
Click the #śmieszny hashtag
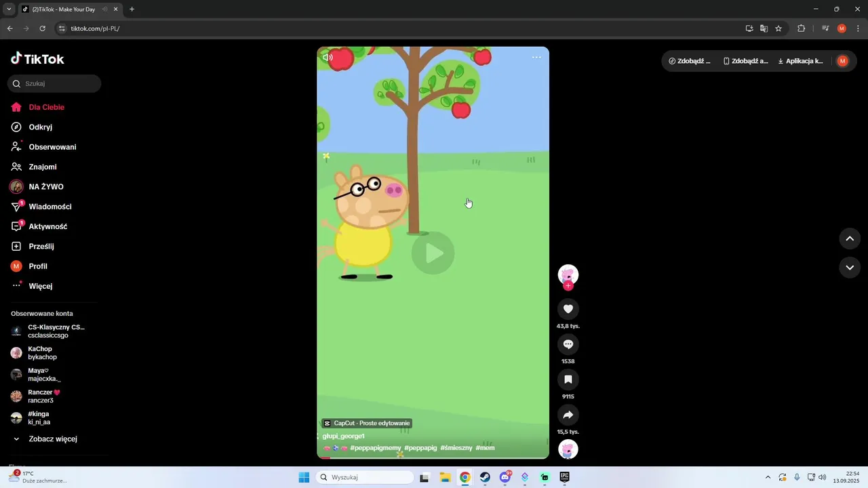(x=456, y=448)
